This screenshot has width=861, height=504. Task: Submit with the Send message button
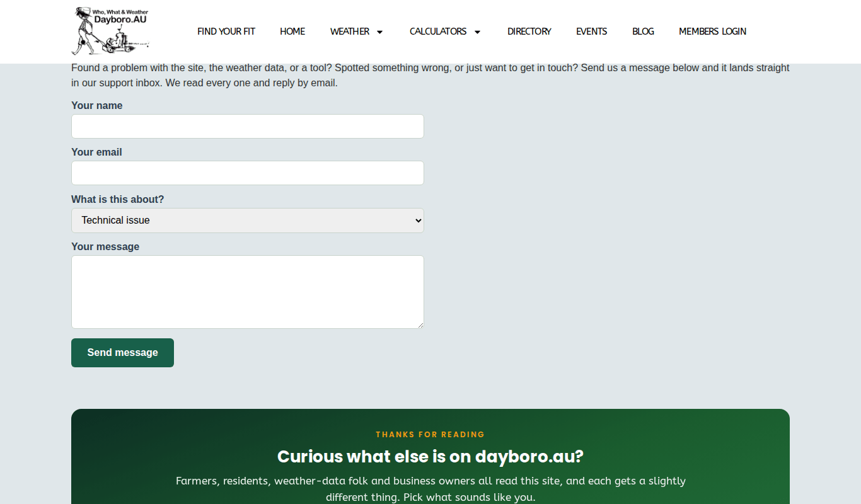pos(122,353)
